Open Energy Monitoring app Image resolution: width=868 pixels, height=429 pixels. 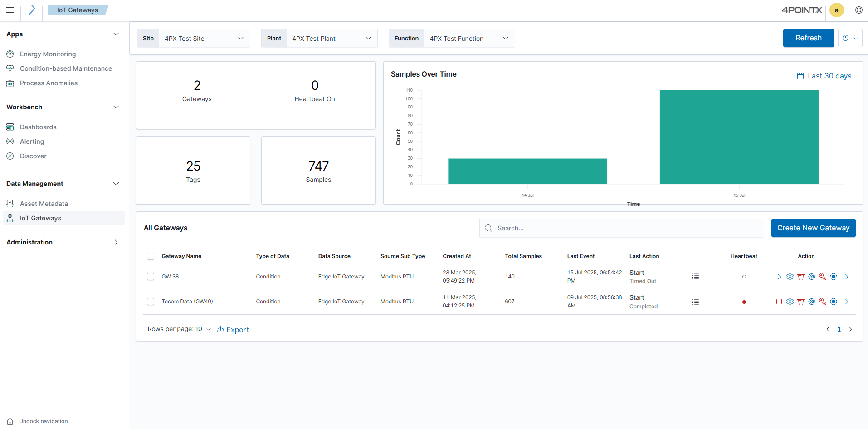(48, 54)
